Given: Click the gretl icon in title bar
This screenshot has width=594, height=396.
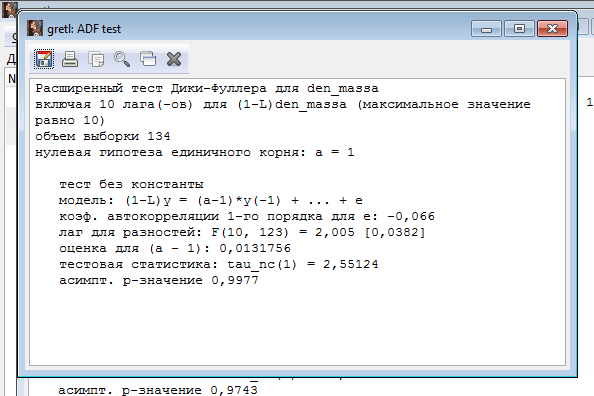Looking at the screenshot, I should pyautogui.click(x=34, y=28).
